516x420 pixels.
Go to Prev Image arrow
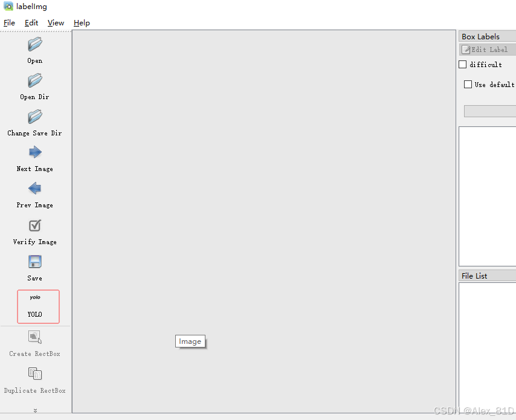(x=35, y=189)
